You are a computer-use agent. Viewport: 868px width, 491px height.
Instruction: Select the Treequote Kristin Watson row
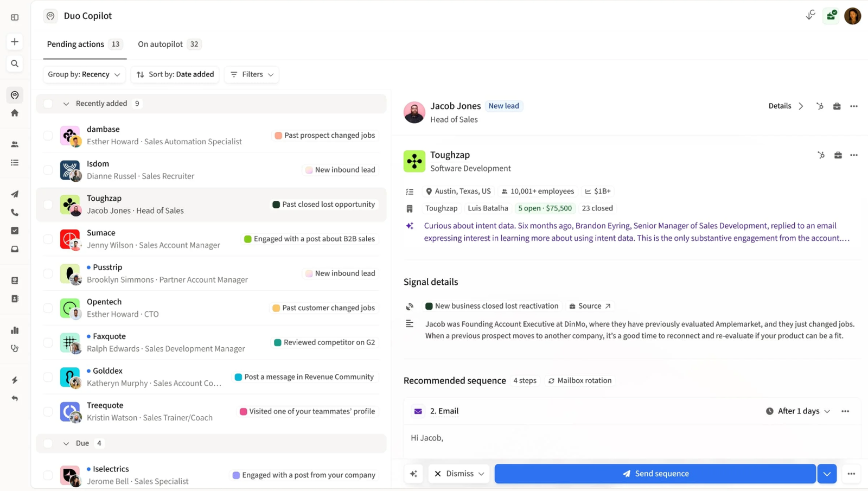tap(212, 411)
